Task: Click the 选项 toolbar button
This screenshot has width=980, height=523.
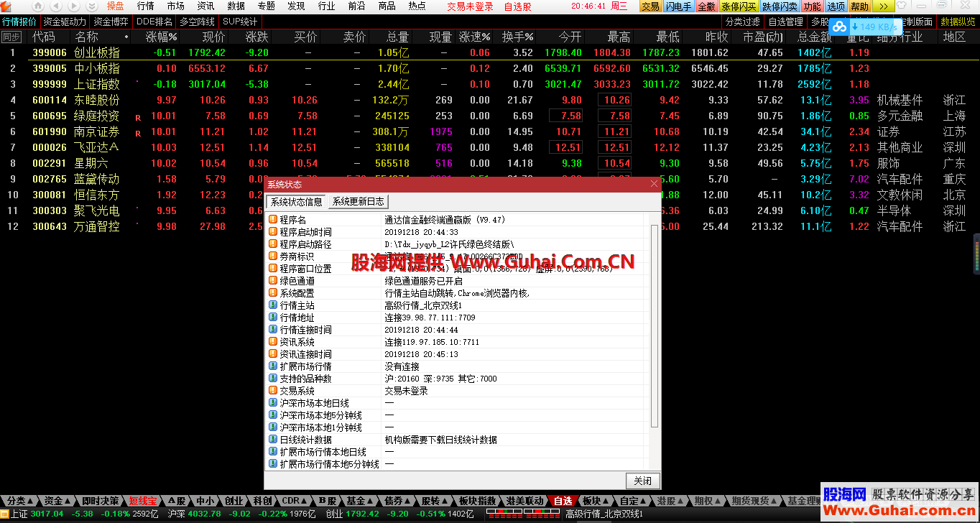Action: click(x=836, y=6)
